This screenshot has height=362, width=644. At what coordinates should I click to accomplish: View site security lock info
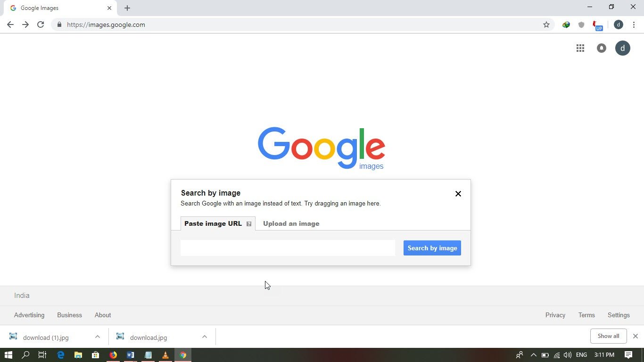(x=59, y=25)
